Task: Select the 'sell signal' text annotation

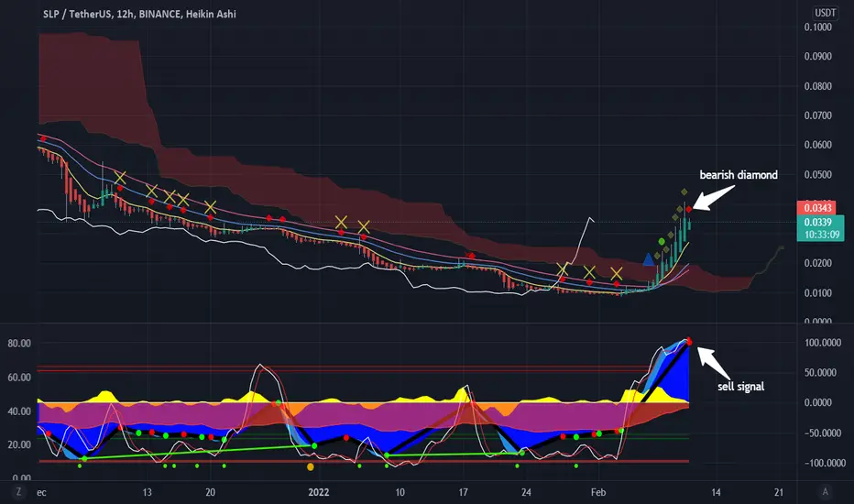Action: coord(740,387)
